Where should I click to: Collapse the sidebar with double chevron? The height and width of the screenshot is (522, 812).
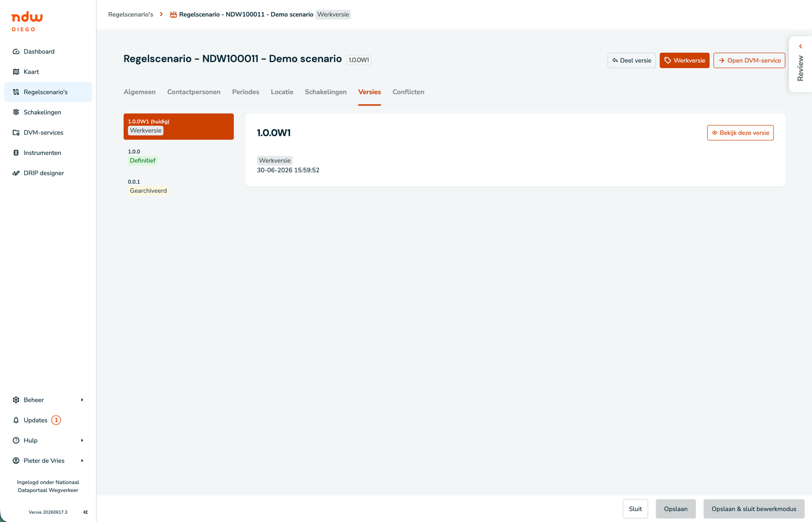click(85, 512)
